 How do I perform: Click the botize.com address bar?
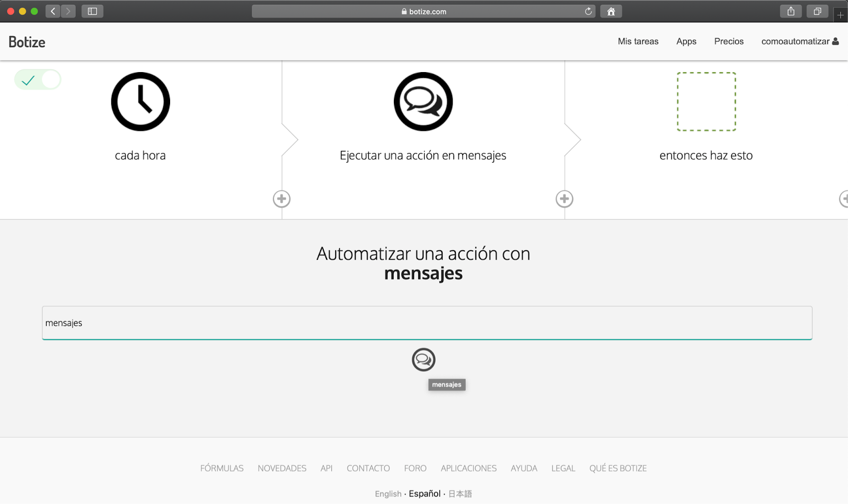[423, 11]
